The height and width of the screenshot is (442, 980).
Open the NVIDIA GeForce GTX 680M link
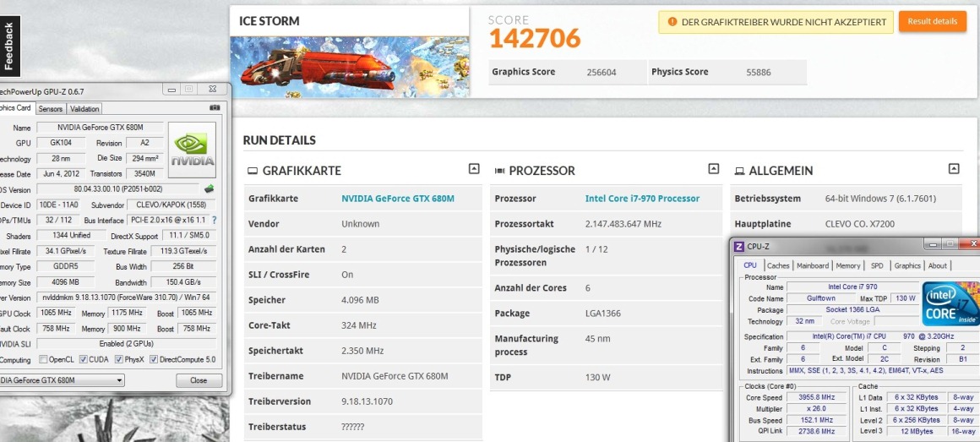click(398, 198)
